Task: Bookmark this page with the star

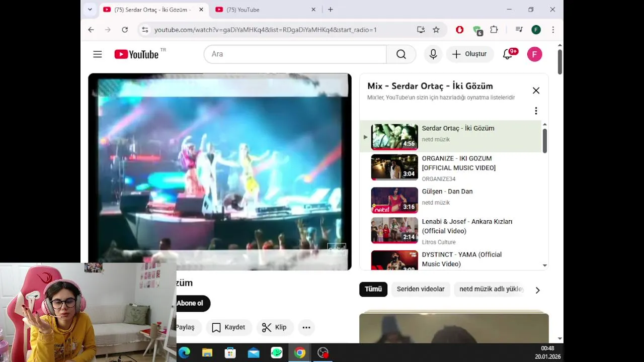Action: click(x=436, y=30)
